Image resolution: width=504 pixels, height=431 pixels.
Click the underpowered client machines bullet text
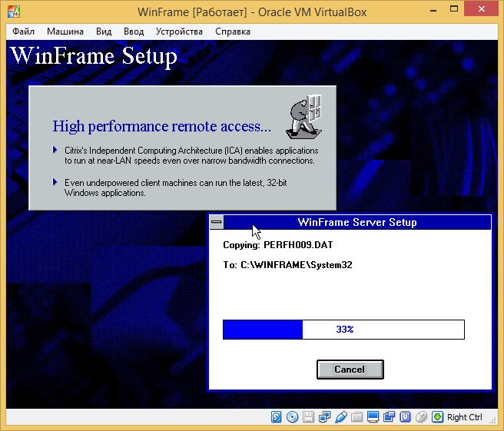point(175,187)
